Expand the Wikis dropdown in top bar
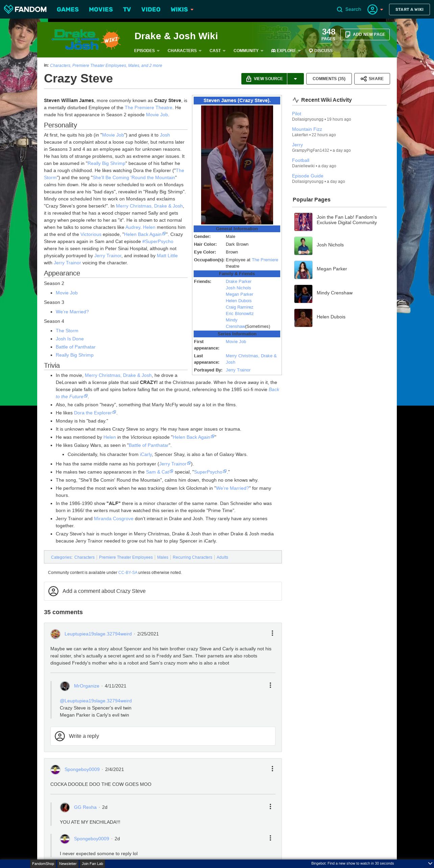Viewport: 434px width, 868px height. pyautogui.click(x=182, y=9)
